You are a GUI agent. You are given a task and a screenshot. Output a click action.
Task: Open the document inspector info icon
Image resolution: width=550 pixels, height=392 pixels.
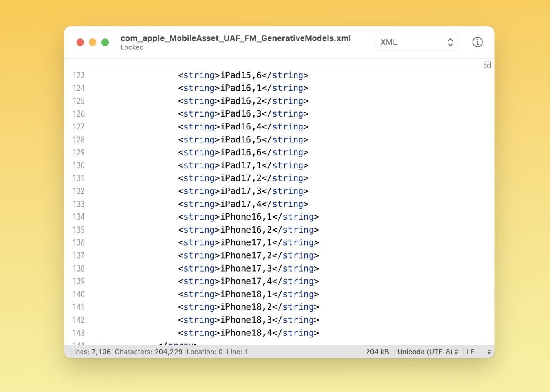477,42
